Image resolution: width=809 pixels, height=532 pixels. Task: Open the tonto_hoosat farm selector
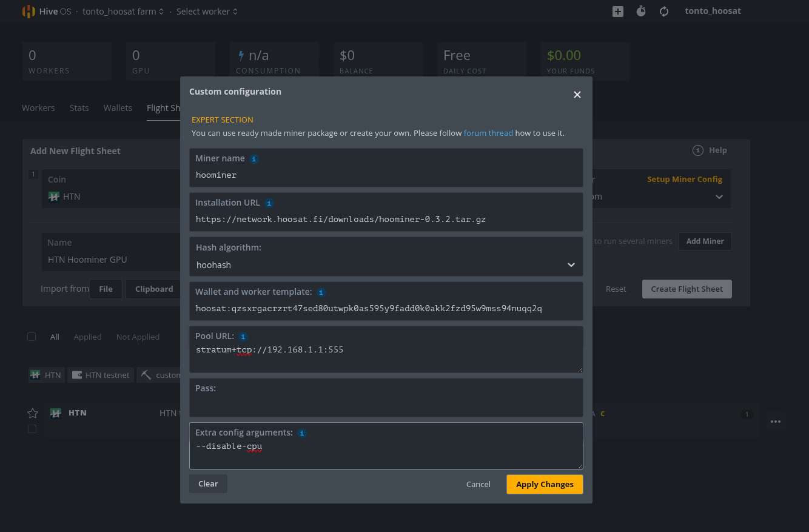click(123, 12)
